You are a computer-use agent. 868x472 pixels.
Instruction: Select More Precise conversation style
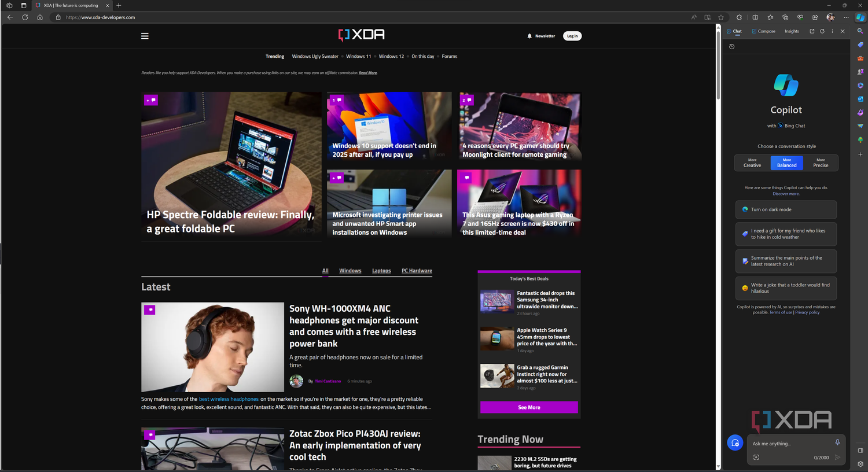click(x=821, y=163)
